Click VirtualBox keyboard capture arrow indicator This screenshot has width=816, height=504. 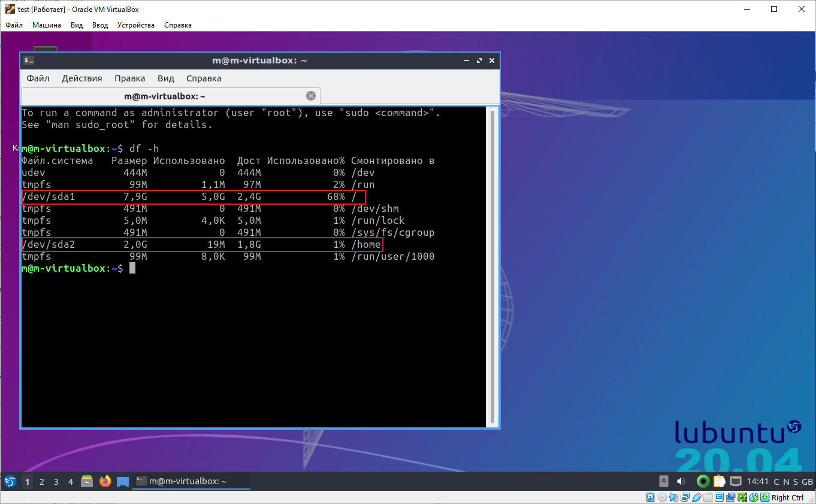click(x=764, y=497)
